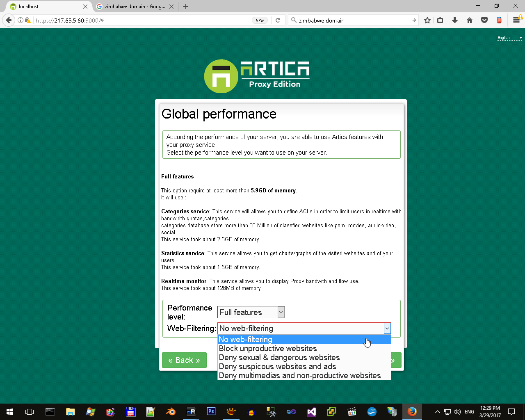
Task: Choose Deny multimedias and non-productive websites
Action: (304, 375)
